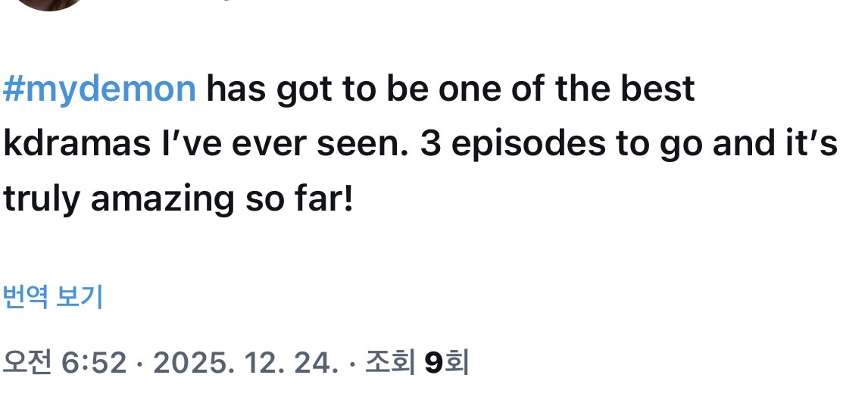Image resolution: width=868 pixels, height=400 pixels.
Task: Click the word 보기 in translate link
Action: tap(81, 297)
